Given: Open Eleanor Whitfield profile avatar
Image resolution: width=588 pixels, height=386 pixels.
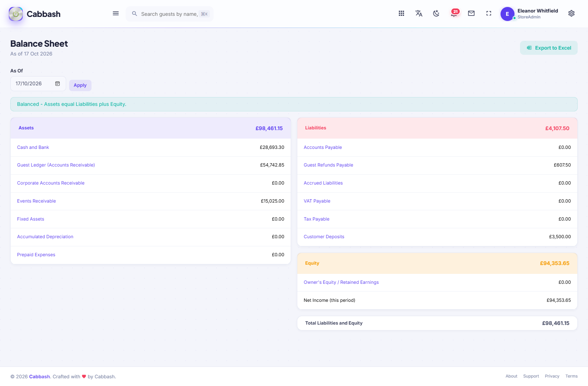Looking at the screenshot, I should 508,14.
